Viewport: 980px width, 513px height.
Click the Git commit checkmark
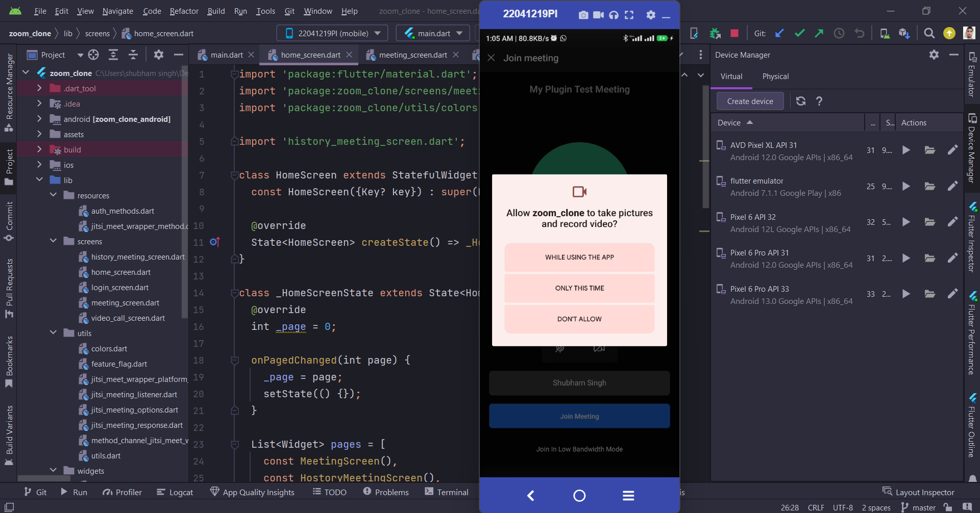[x=800, y=33]
